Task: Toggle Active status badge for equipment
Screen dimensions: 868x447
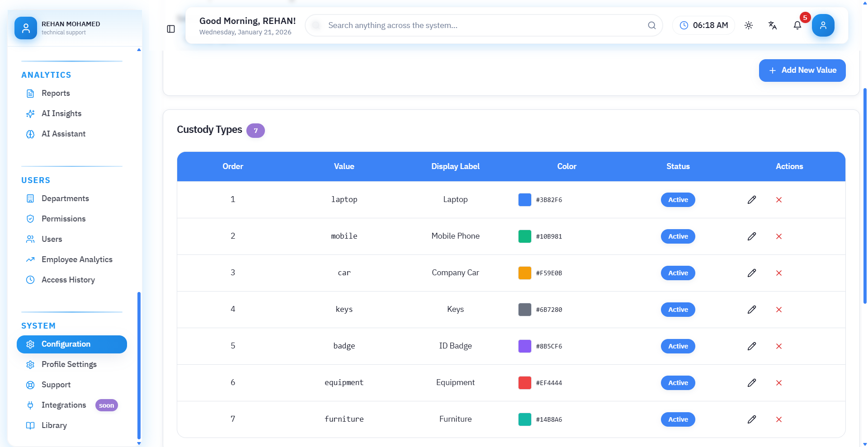Action: pyautogui.click(x=678, y=383)
